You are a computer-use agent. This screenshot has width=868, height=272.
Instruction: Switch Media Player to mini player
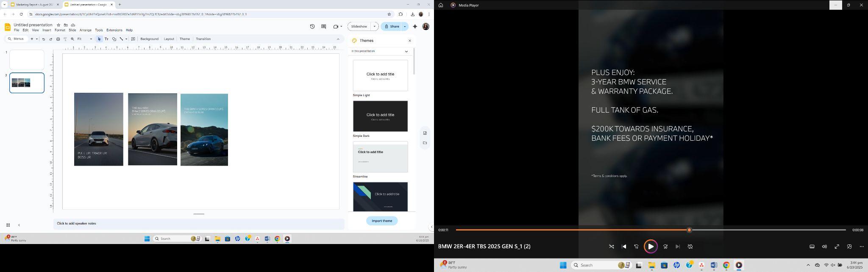pos(849,247)
